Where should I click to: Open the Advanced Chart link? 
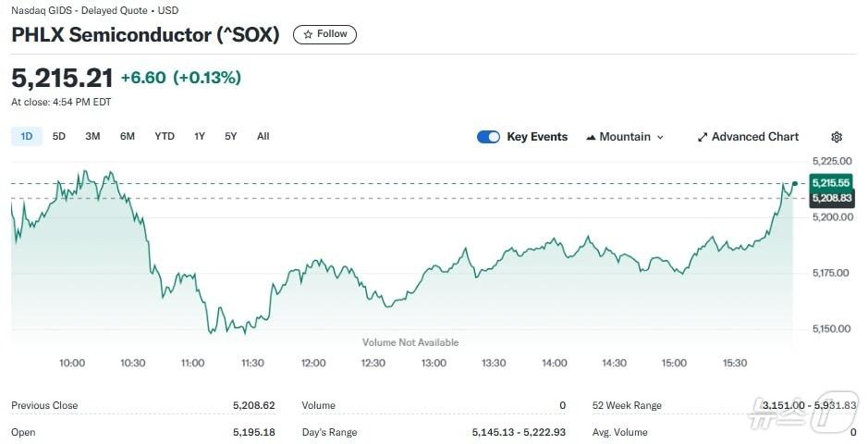754,137
